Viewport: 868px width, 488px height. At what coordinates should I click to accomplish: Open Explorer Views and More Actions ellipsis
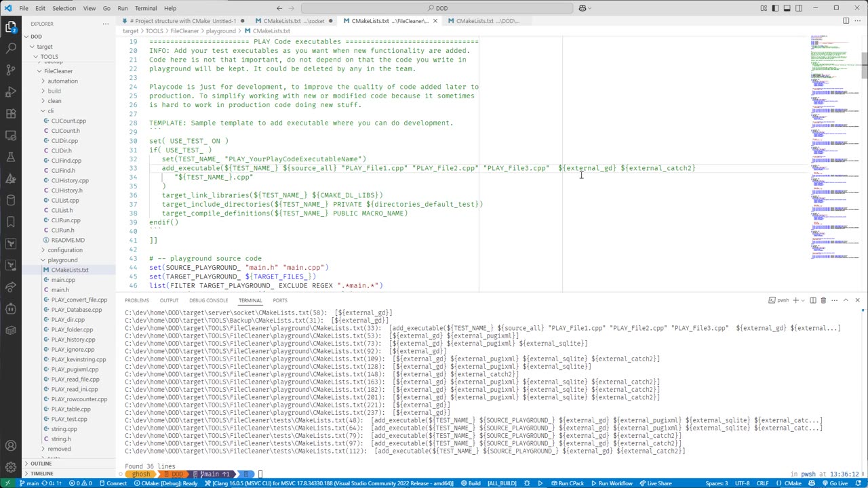[x=105, y=24]
